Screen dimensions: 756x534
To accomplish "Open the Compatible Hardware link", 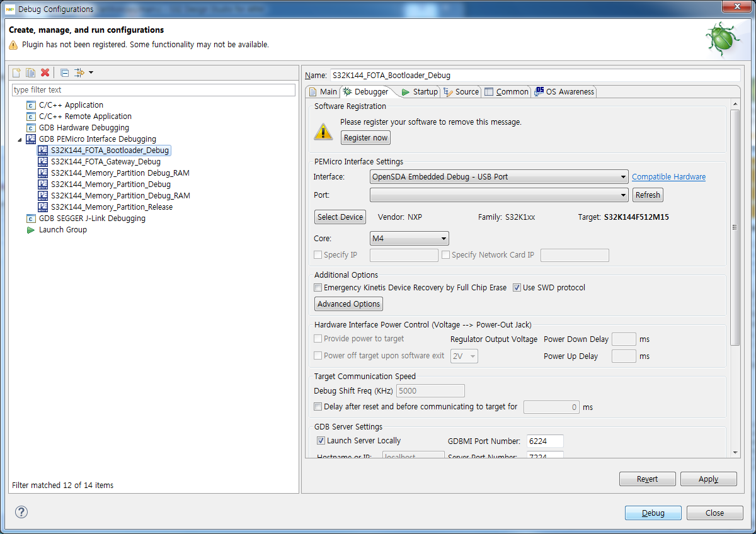I will click(x=668, y=176).
